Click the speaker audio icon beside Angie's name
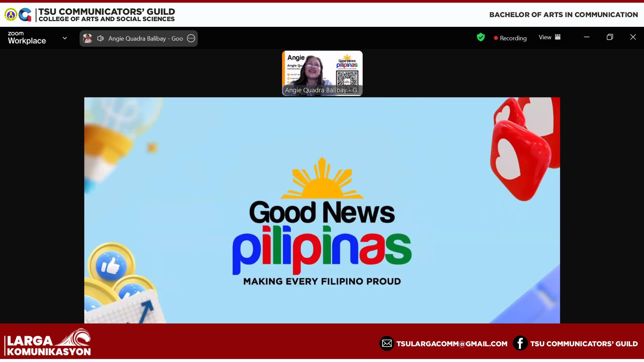 point(100,39)
